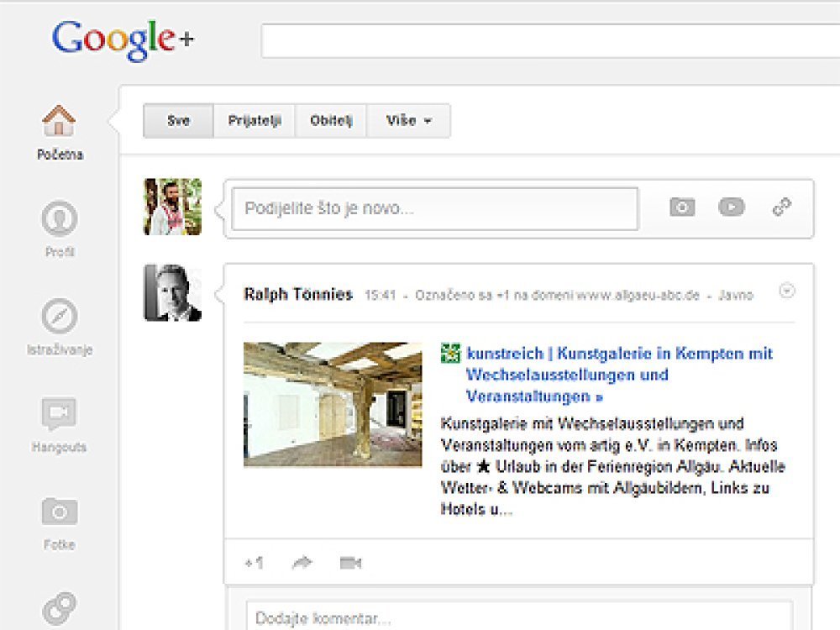Open the Profil sidebar icon

(59, 220)
